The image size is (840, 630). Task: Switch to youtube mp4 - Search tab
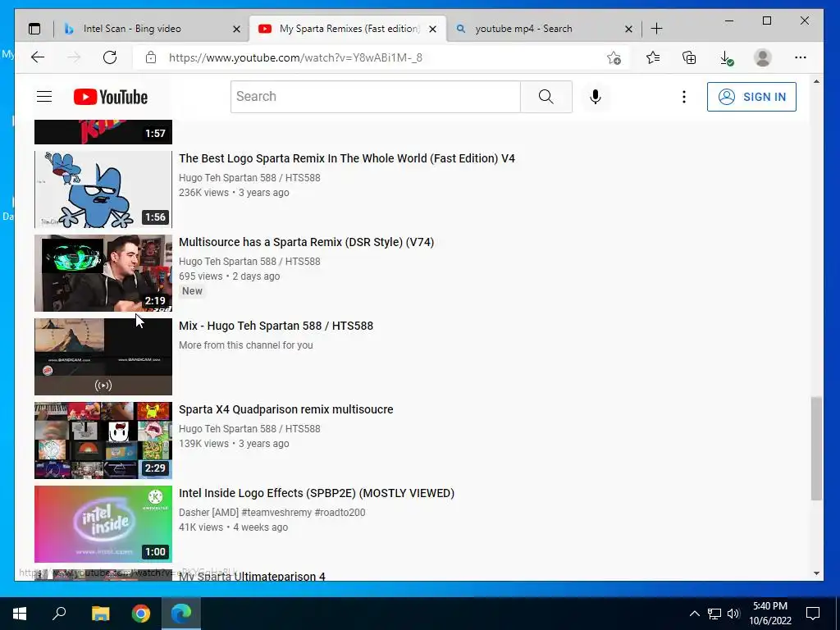[544, 29]
